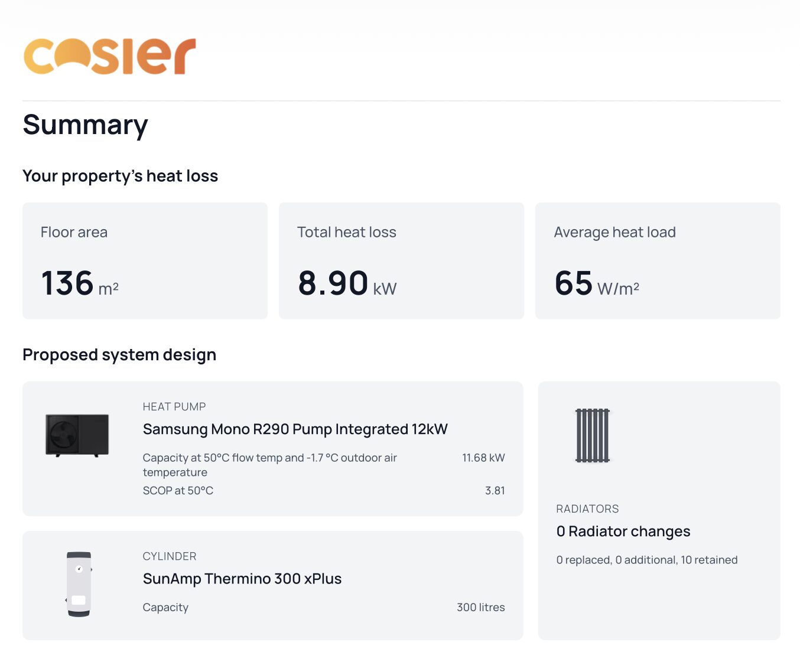Screen dimensions: 800x672
Task: Click the heat pump unit image
Action: [x=77, y=435]
